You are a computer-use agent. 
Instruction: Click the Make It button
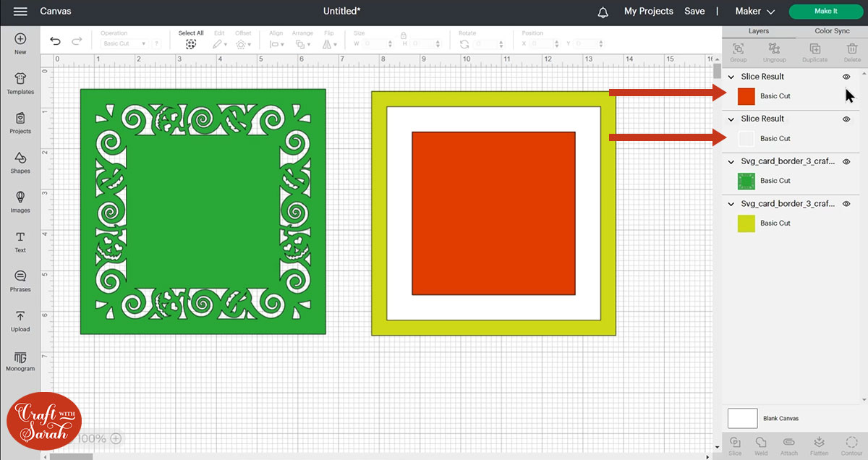[x=825, y=12]
